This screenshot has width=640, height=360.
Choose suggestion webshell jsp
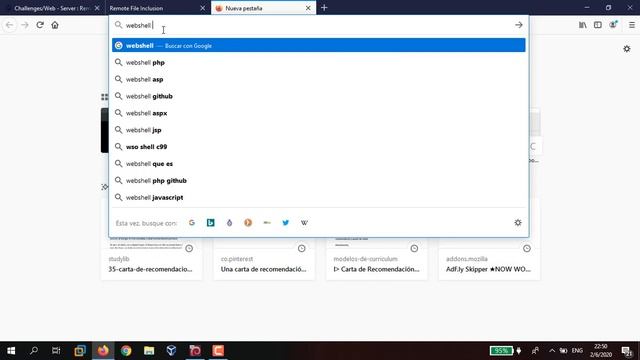[x=319, y=130]
